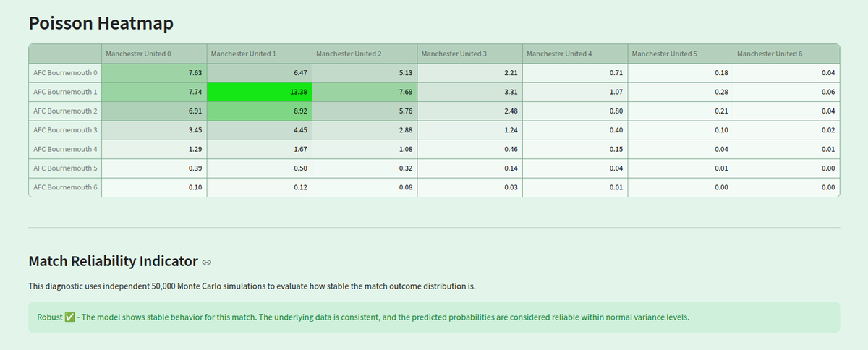Click the Poisson Heatmap heading
This screenshot has height=350, width=868.
[x=101, y=23]
